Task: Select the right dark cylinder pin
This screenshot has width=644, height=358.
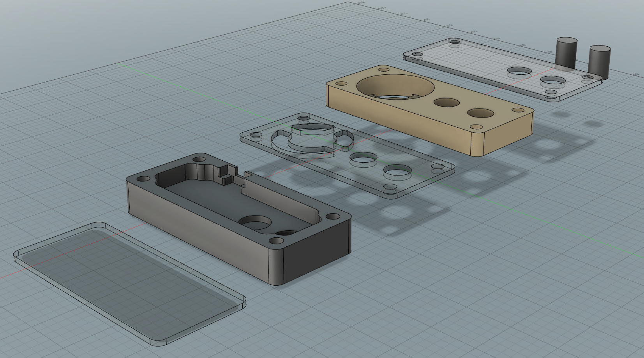Action: pyautogui.click(x=599, y=62)
